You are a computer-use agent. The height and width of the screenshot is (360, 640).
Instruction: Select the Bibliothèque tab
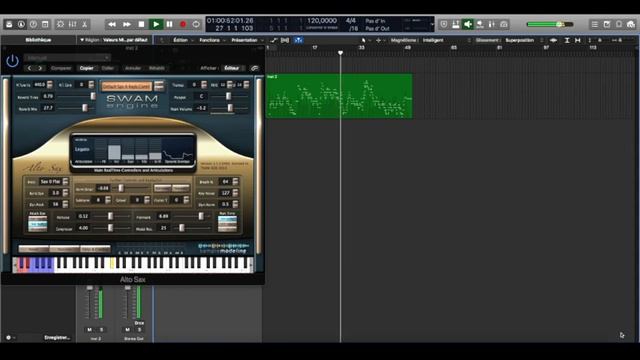pyautogui.click(x=38, y=40)
